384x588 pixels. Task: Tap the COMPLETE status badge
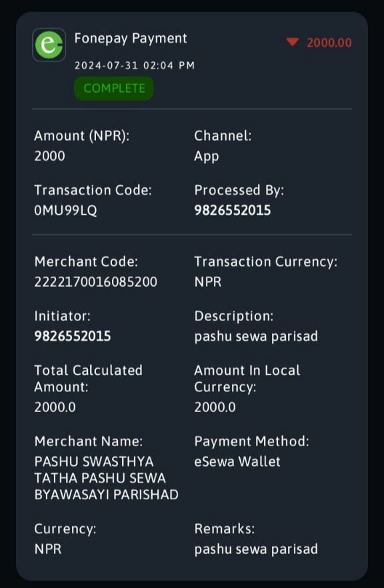114,88
